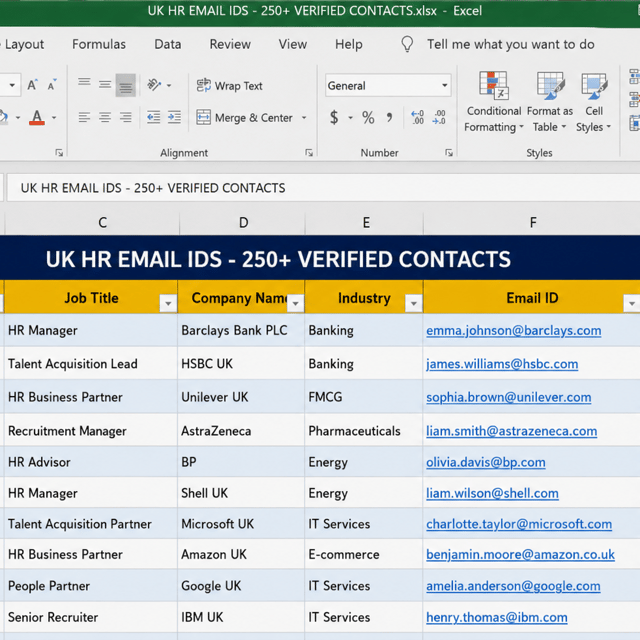This screenshot has height=640, width=640.
Task: Open Font dialog launcher
Action: pos(59,153)
